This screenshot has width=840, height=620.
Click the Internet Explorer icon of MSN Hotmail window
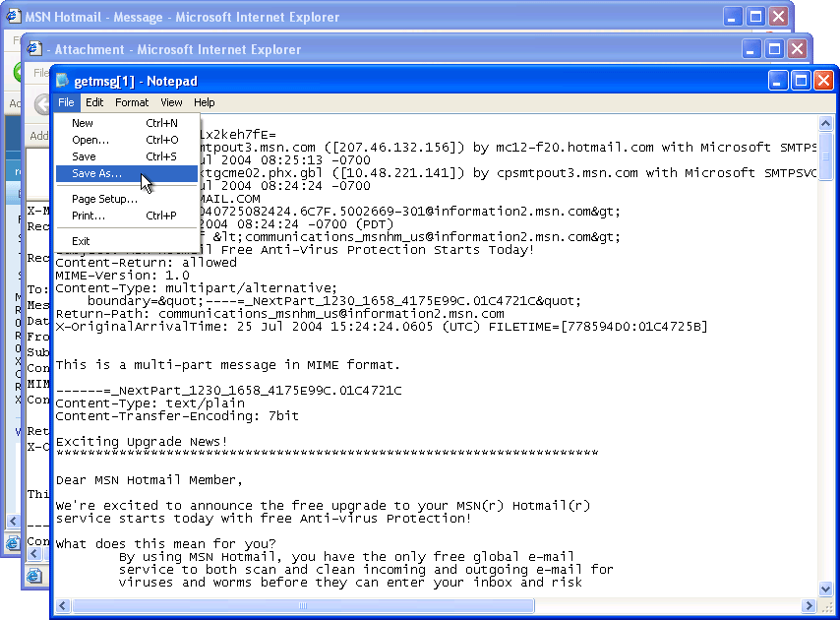click(x=15, y=17)
